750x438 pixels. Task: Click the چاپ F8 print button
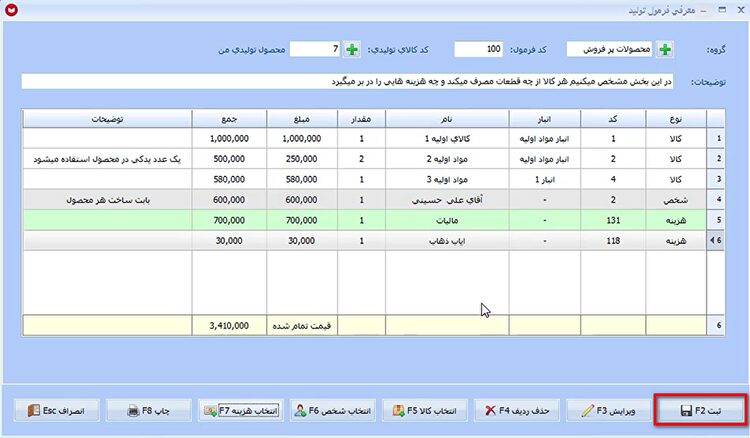(149, 411)
